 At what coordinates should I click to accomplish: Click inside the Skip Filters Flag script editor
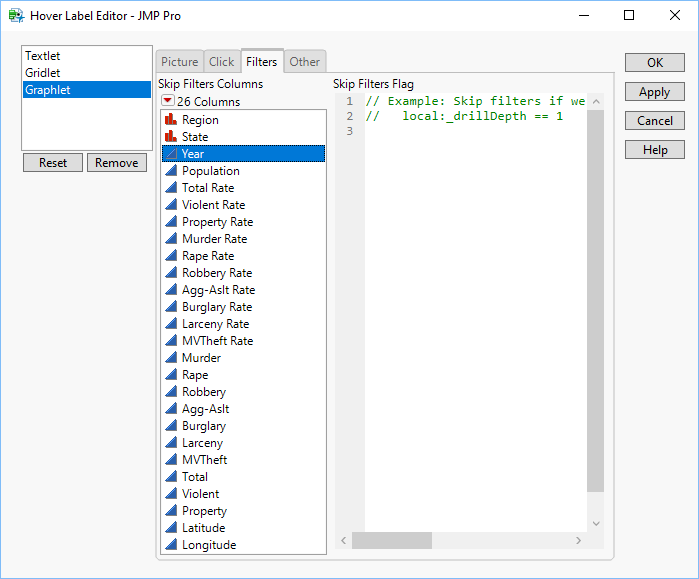coord(470,300)
